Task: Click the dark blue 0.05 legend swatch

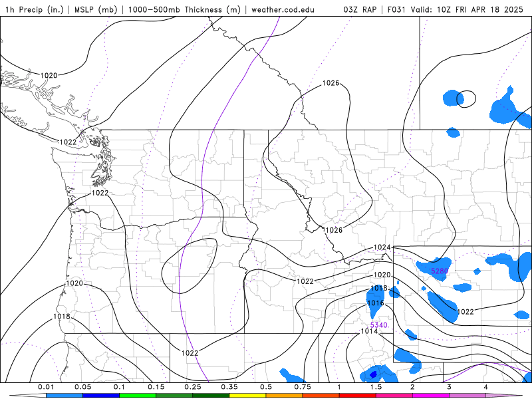Action: pos(101,396)
